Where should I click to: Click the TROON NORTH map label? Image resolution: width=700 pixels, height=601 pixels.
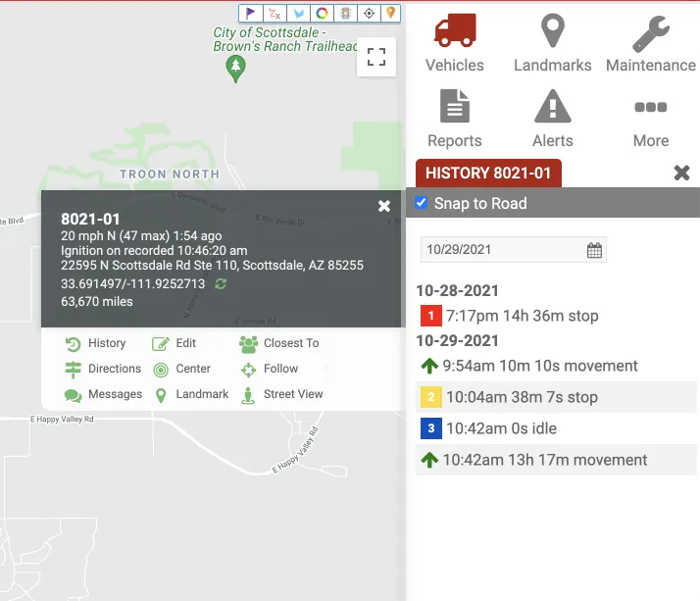click(x=170, y=175)
